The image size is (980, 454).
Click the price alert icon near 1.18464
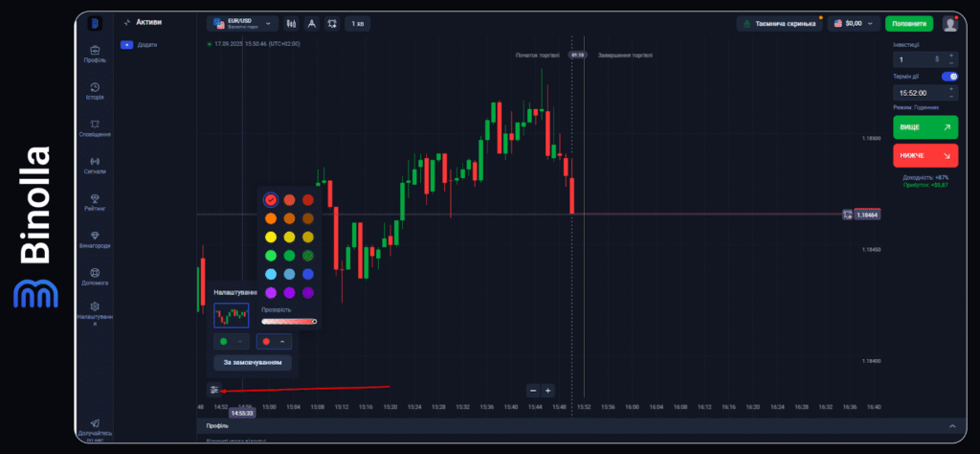(847, 214)
